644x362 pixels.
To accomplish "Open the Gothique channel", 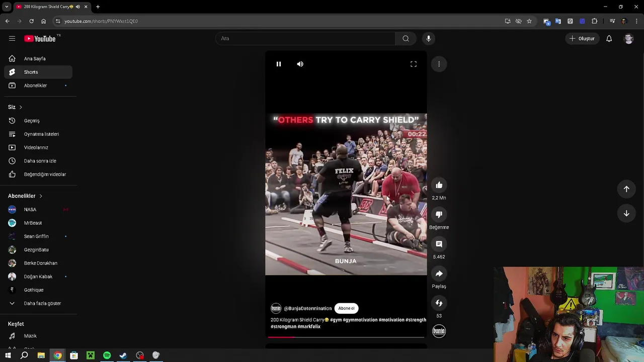I will 38,290.
